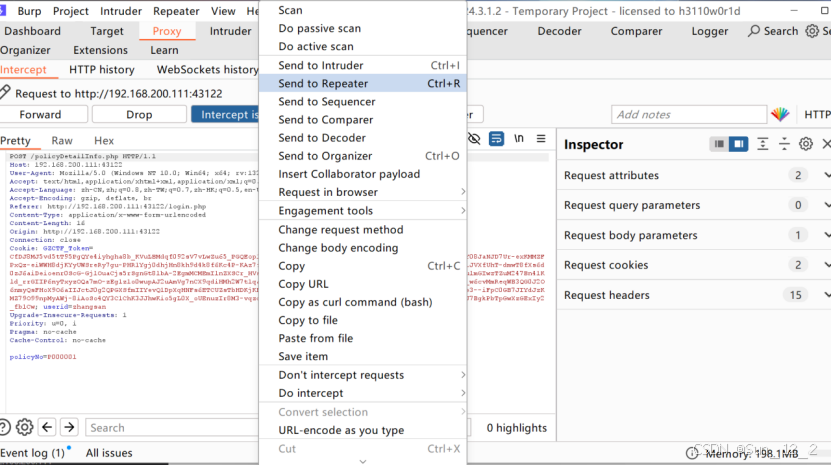Click policyNo=P000001 body parameter text

pos(43,357)
